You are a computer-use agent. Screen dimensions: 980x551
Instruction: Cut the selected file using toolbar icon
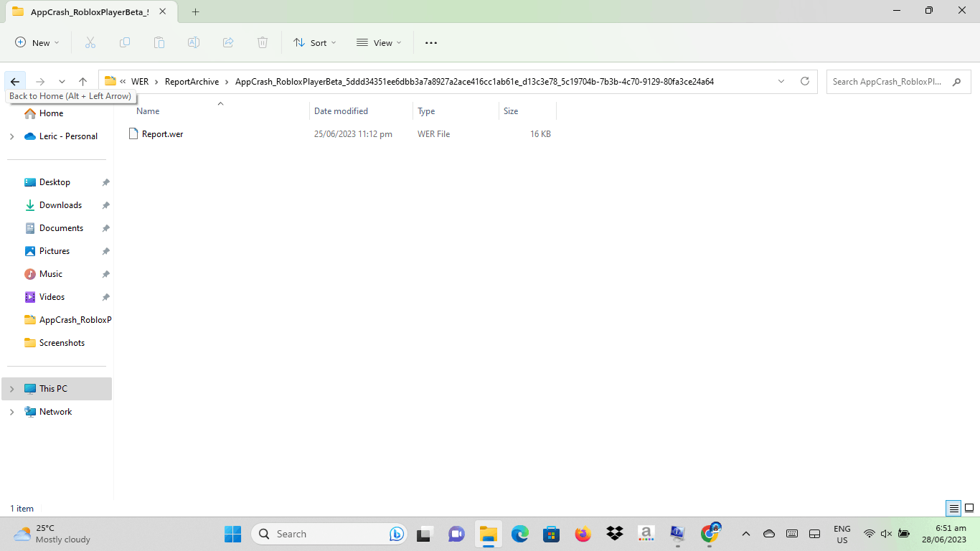pyautogui.click(x=90, y=42)
